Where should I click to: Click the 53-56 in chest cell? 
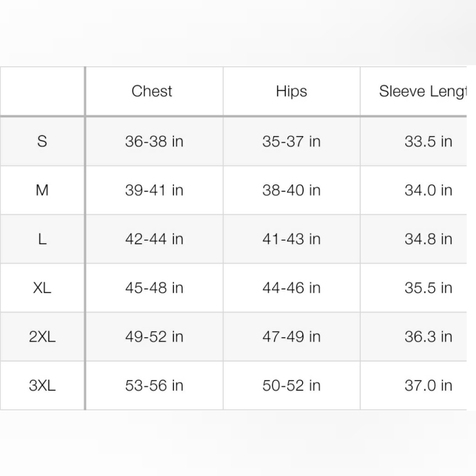click(154, 386)
